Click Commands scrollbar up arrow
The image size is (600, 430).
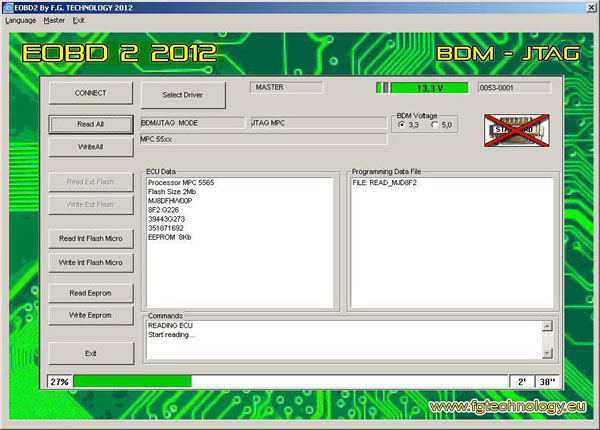(x=548, y=326)
